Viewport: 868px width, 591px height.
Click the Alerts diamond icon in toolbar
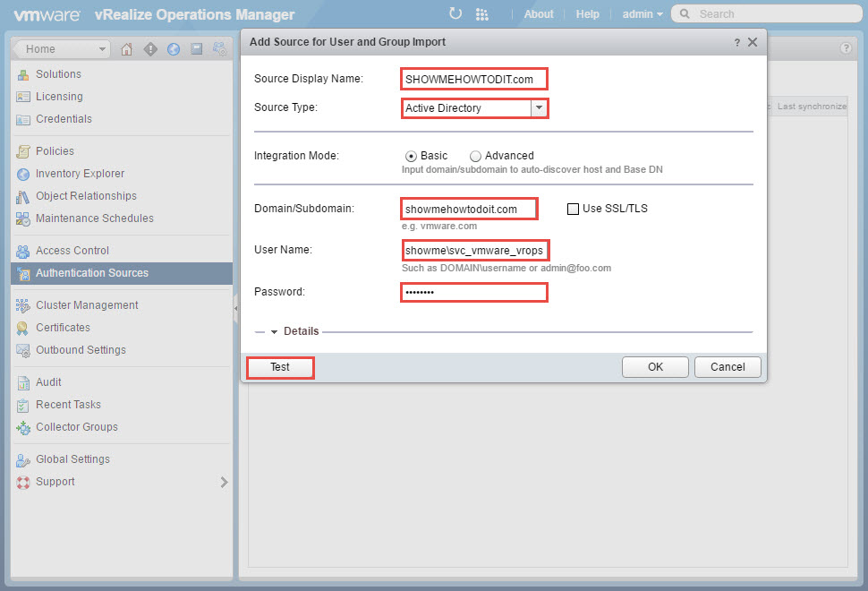tap(149, 49)
